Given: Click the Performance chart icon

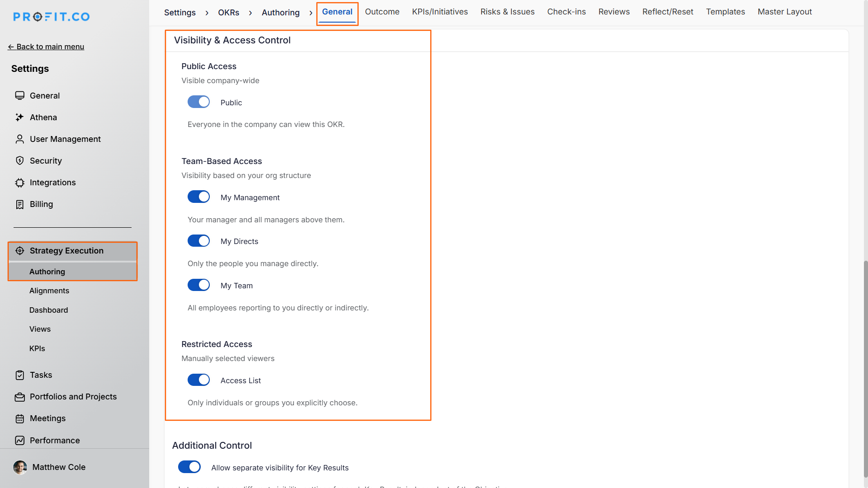Looking at the screenshot, I should pos(19,441).
